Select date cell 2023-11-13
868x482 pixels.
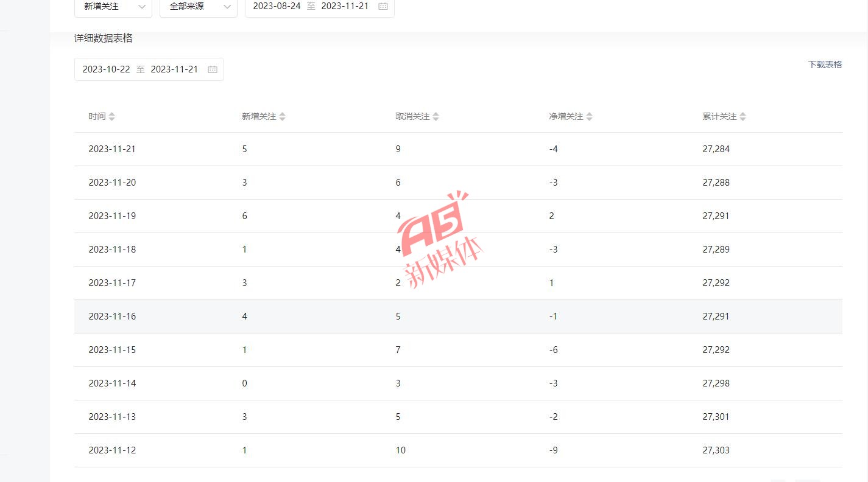click(112, 417)
